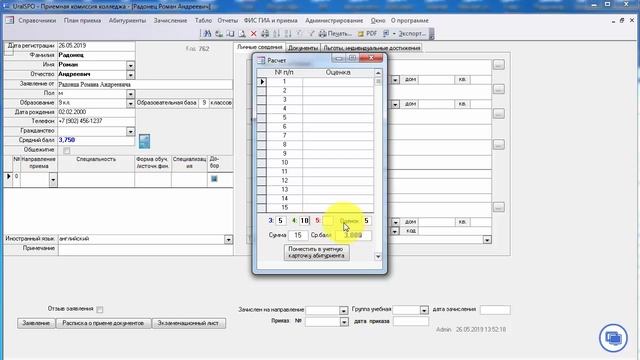Viewport: 640px width, 360px height.
Task: Click the grade count field labeled 5
Action: (328, 221)
